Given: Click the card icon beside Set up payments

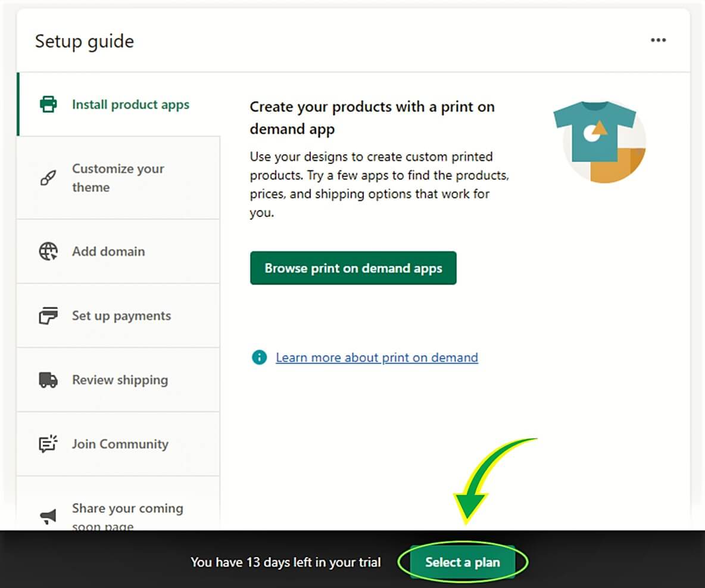Looking at the screenshot, I should click(48, 315).
